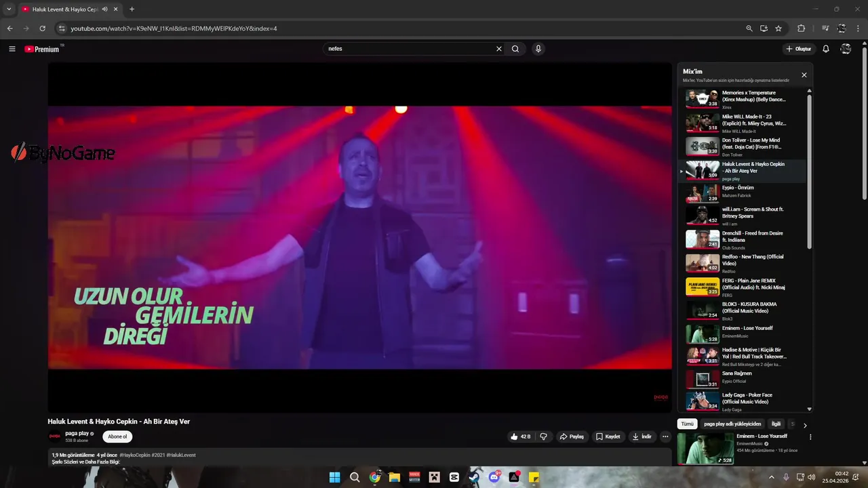Click the magnifier search button

click(x=515, y=49)
